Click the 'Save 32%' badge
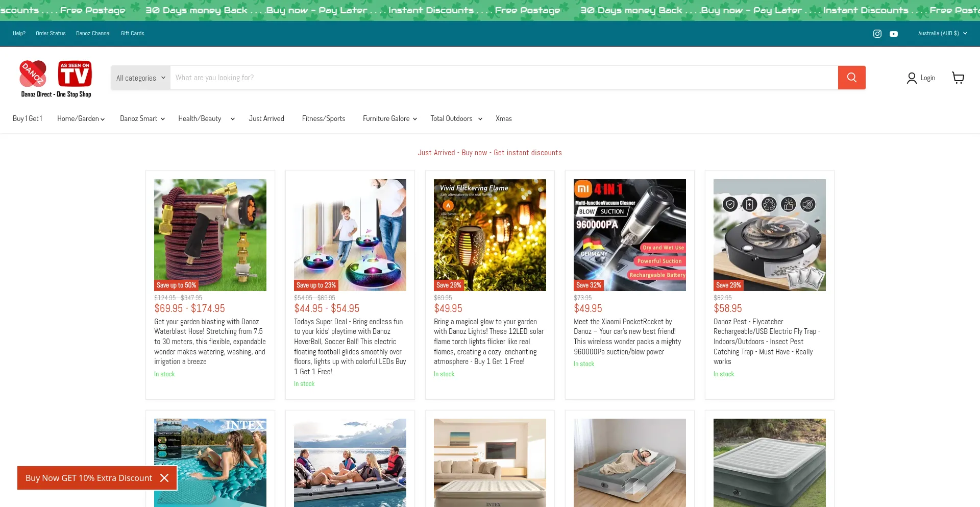The width and height of the screenshot is (980, 507). pyautogui.click(x=589, y=285)
